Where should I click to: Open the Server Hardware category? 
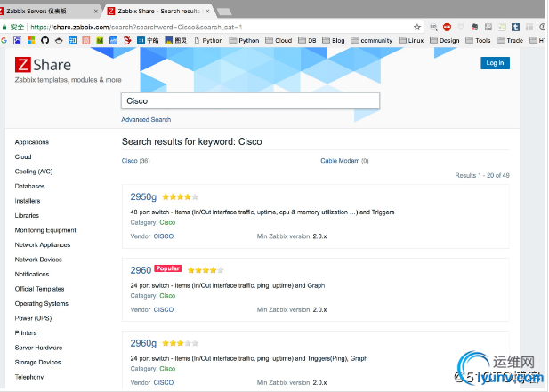tap(38, 348)
